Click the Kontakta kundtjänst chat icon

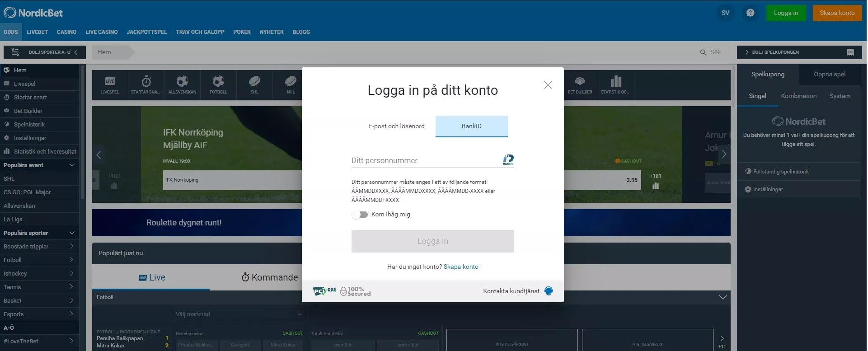(x=549, y=291)
